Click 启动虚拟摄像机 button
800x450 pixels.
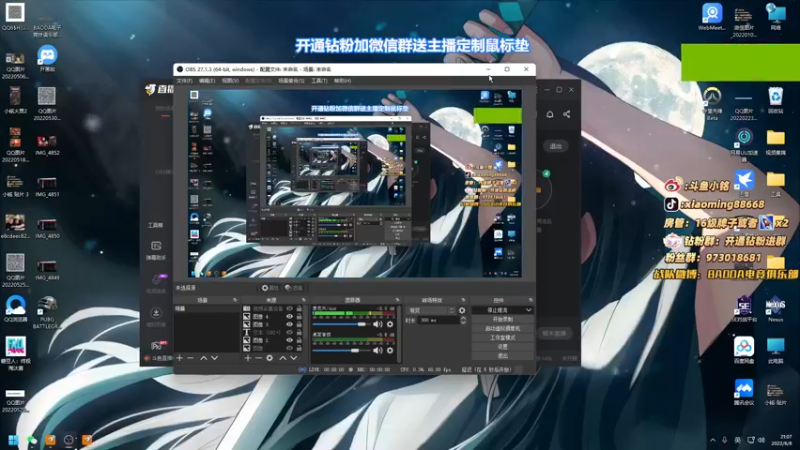[503, 329]
